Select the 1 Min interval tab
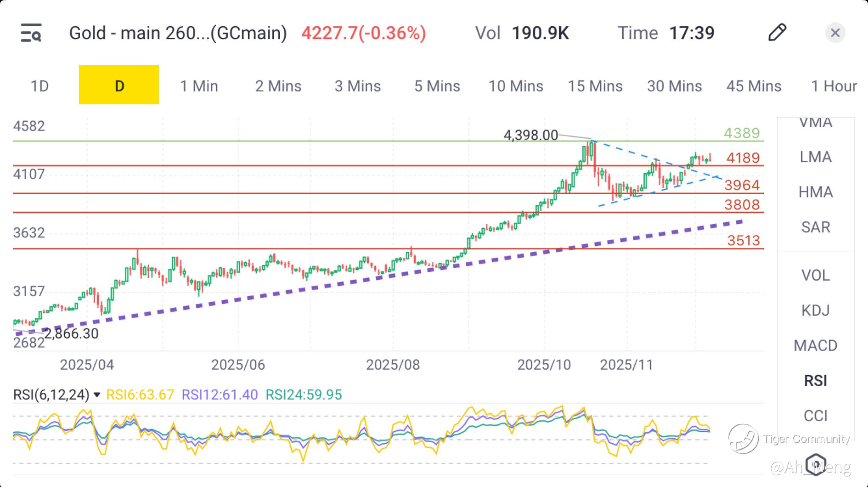 pos(199,86)
